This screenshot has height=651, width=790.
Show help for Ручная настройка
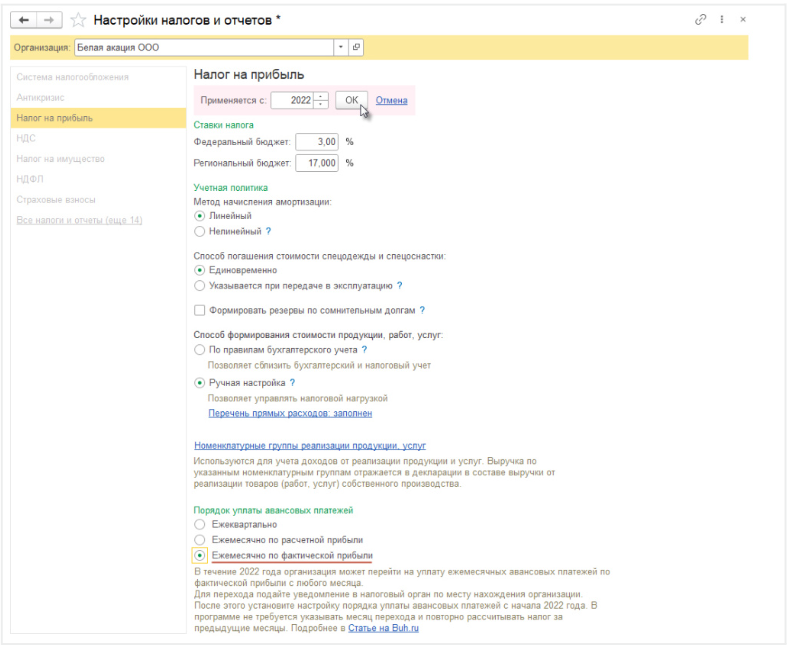tap(292, 383)
